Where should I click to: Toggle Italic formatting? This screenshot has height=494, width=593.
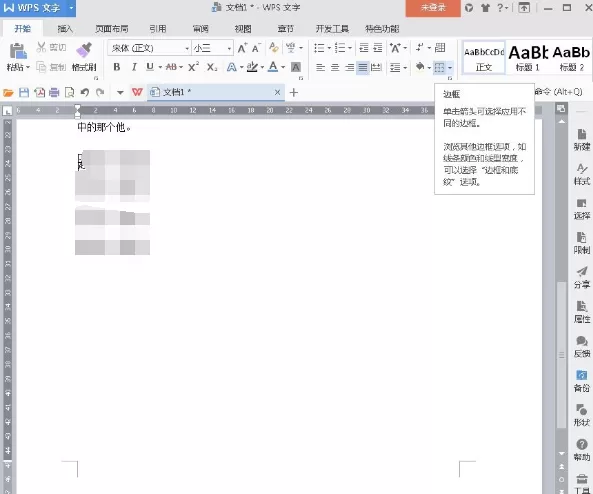coord(134,67)
